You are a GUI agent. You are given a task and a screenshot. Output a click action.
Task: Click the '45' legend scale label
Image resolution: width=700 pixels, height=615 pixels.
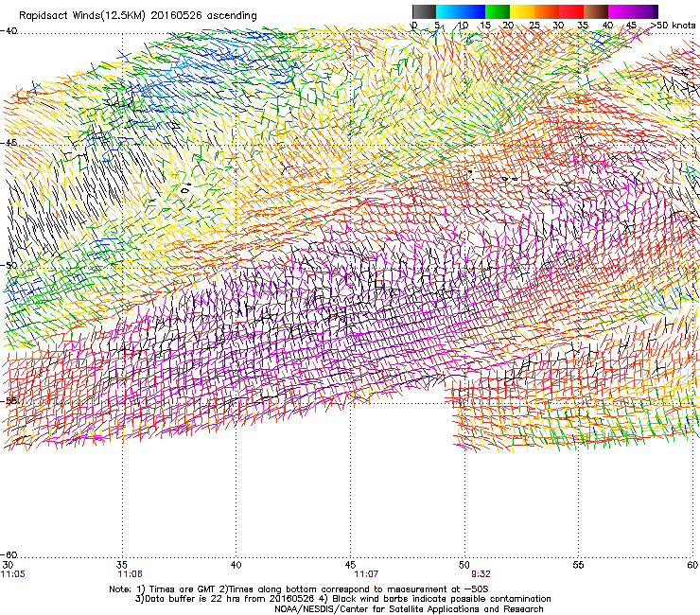(631, 26)
